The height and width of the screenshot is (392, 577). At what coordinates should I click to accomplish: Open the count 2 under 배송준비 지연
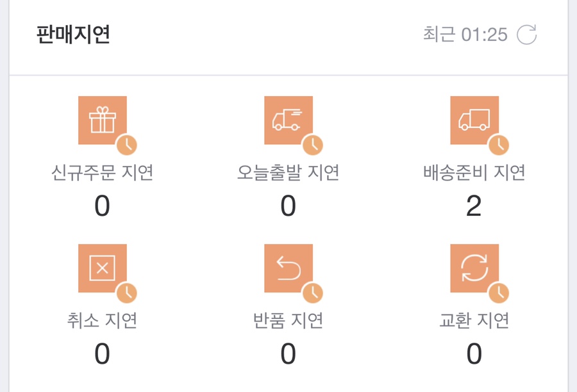474,206
